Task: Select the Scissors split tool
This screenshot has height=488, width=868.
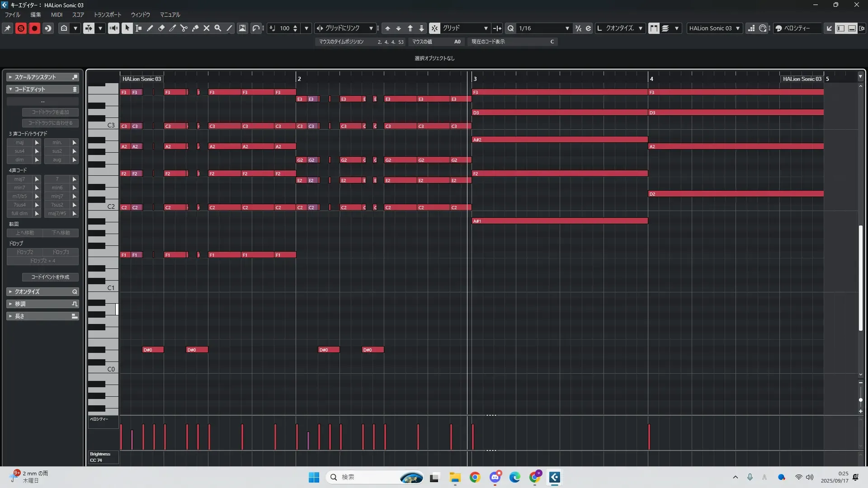Action: click(184, 28)
